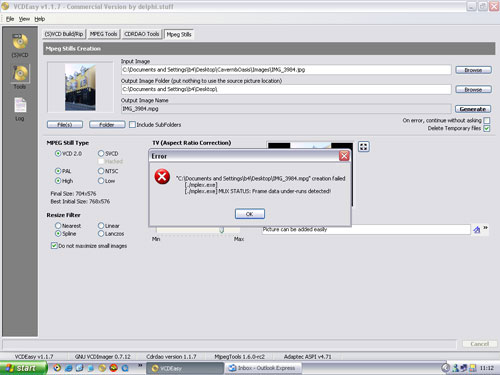Open the Help menu
500x375 pixels.
pos(40,19)
